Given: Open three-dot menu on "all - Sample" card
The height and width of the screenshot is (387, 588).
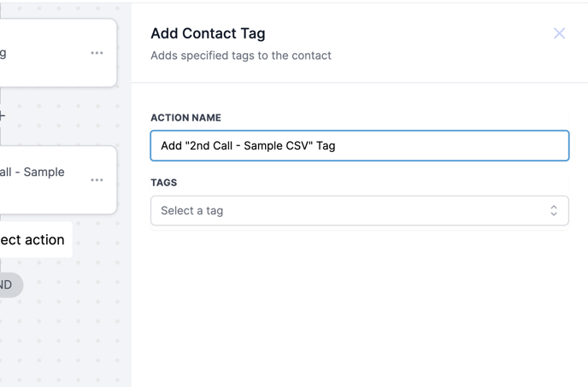Looking at the screenshot, I should [x=97, y=180].
